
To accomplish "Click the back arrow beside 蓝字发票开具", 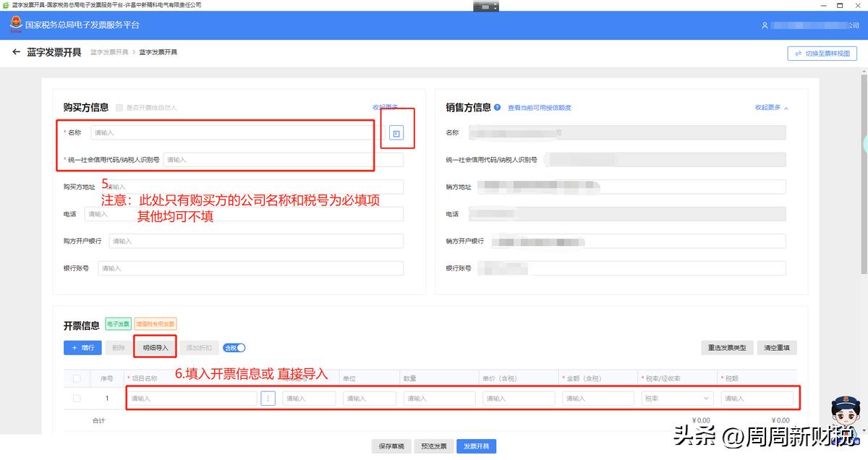I will [16, 52].
